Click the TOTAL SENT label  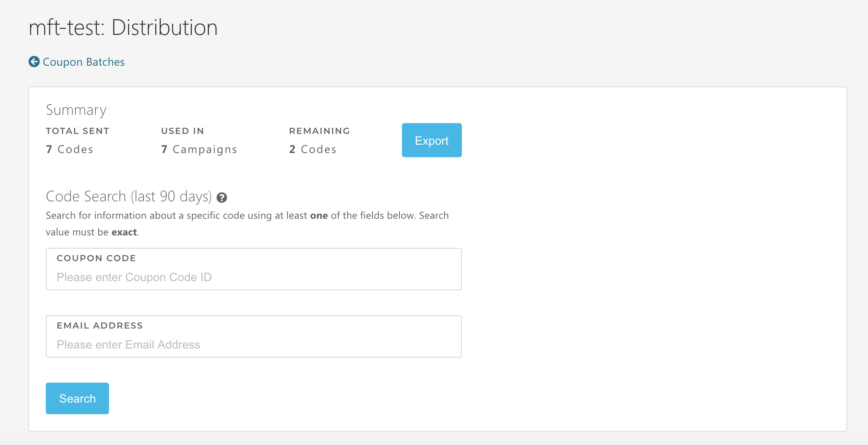pos(77,131)
